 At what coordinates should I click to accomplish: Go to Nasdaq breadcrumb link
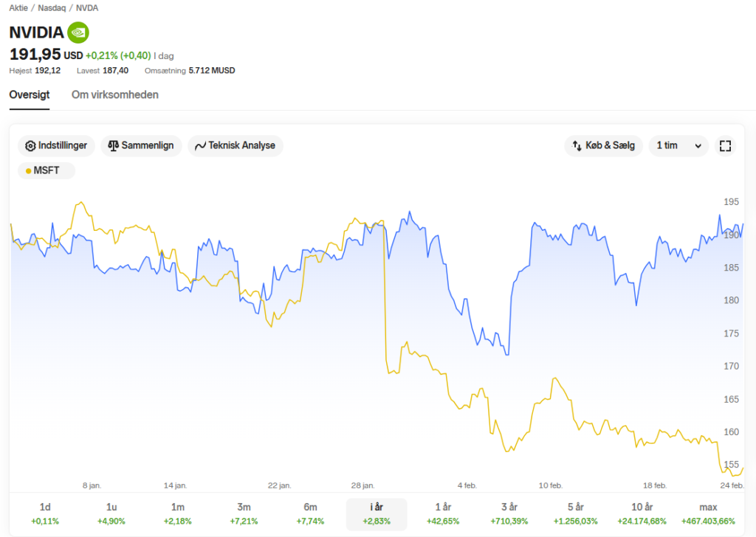point(52,7)
